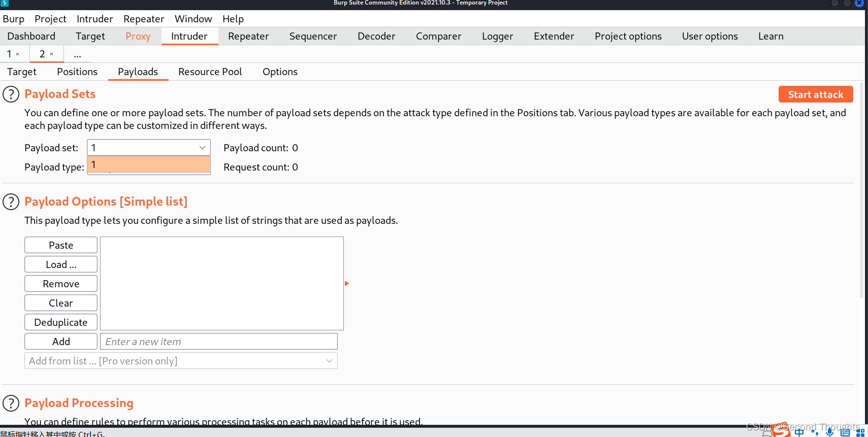Open Add from list Pro-only dropdown
Screen dimensions: 868x437
click(x=181, y=361)
